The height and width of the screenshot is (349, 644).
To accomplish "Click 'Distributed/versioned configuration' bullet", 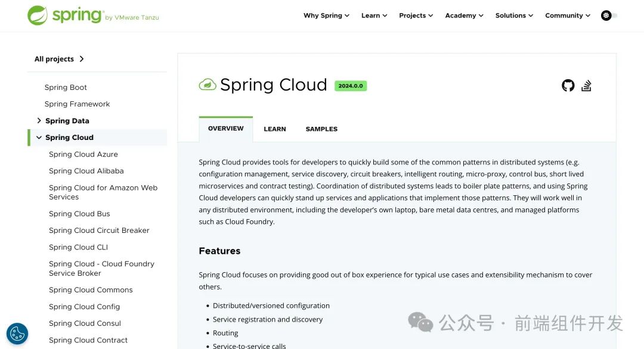I will pyautogui.click(x=271, y=306).
